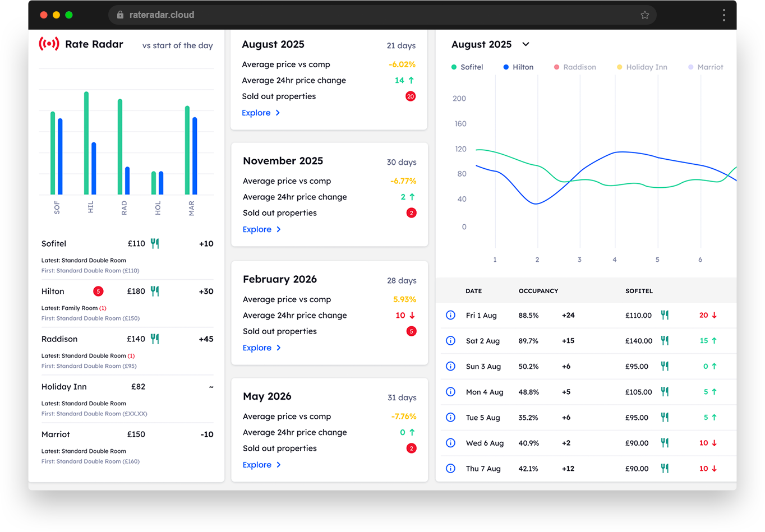Click the info icon for Sun 3 Aug
This screenshot has height=532, width=765.
(450, 366)
